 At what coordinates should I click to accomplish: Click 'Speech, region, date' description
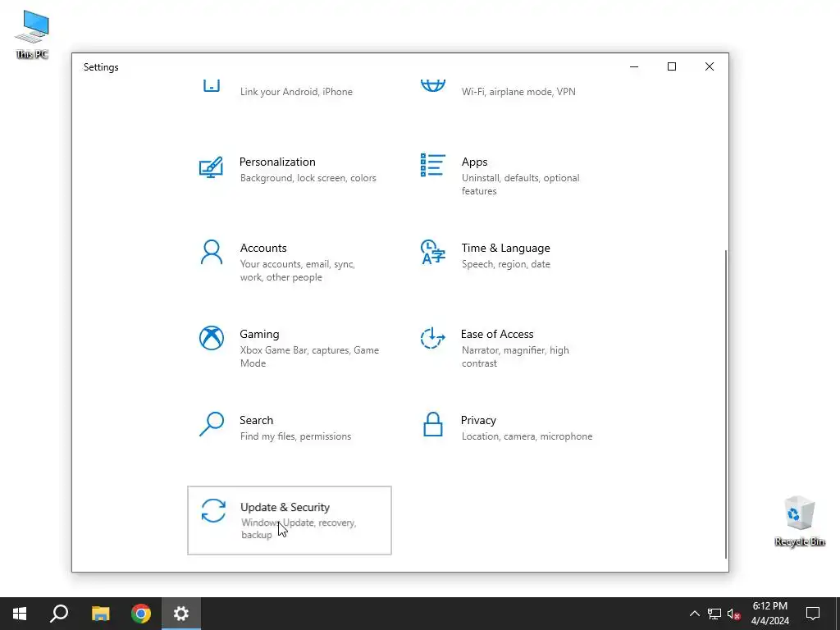click(505, 264)
